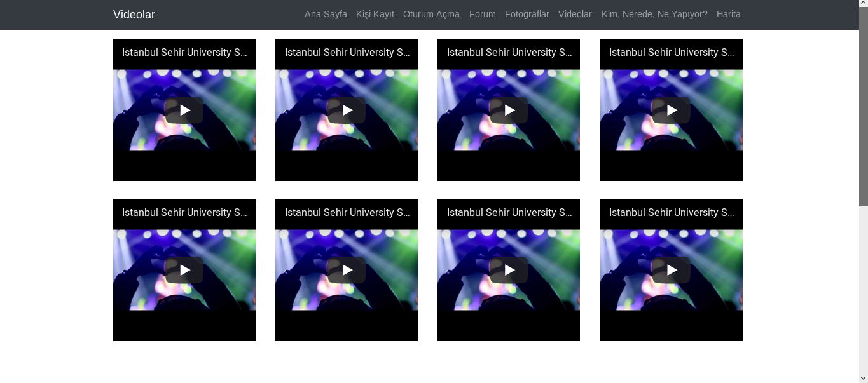Click the scrollbar up arrow
Screen dimensions: 868x383
[x=863, y=4]
